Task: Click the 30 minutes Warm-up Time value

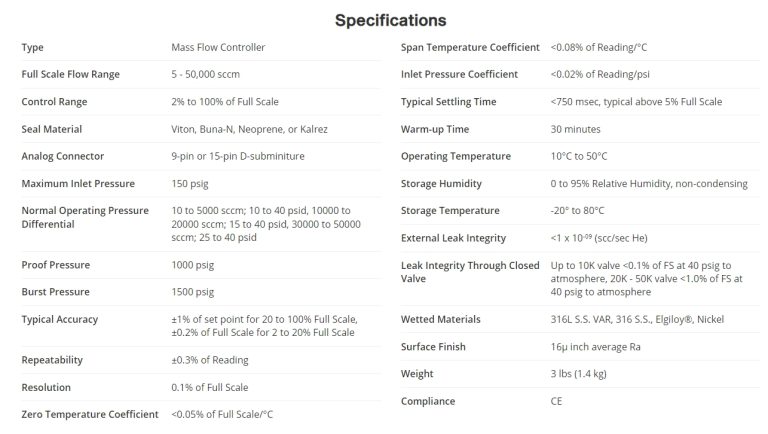Action: 575,129
